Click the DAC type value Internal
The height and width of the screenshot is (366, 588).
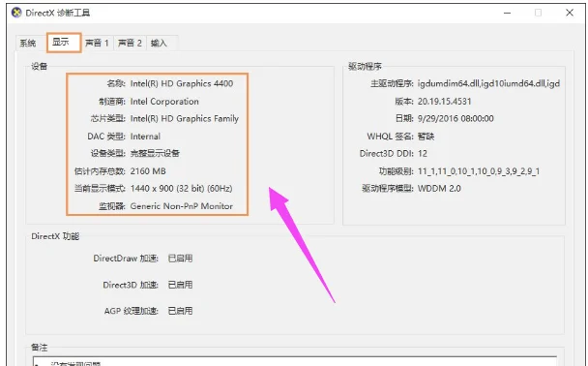[145, 137]
